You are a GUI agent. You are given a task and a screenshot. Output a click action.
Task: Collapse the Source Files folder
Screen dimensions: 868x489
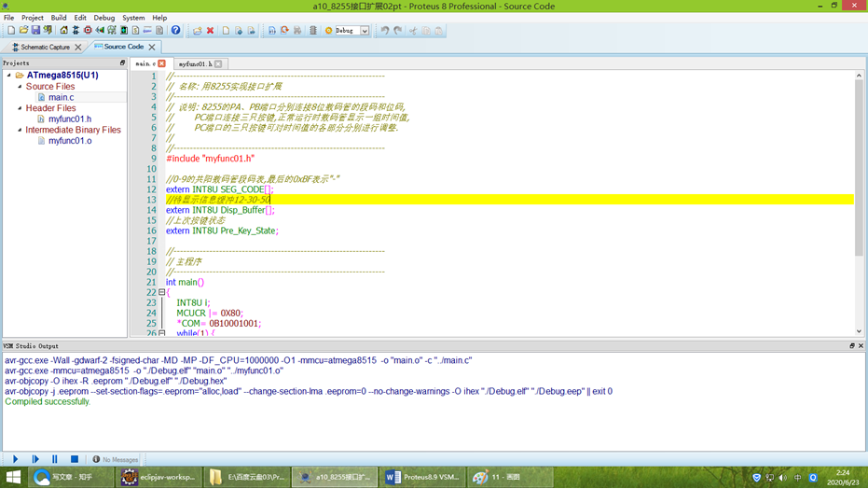coord(20,87)
